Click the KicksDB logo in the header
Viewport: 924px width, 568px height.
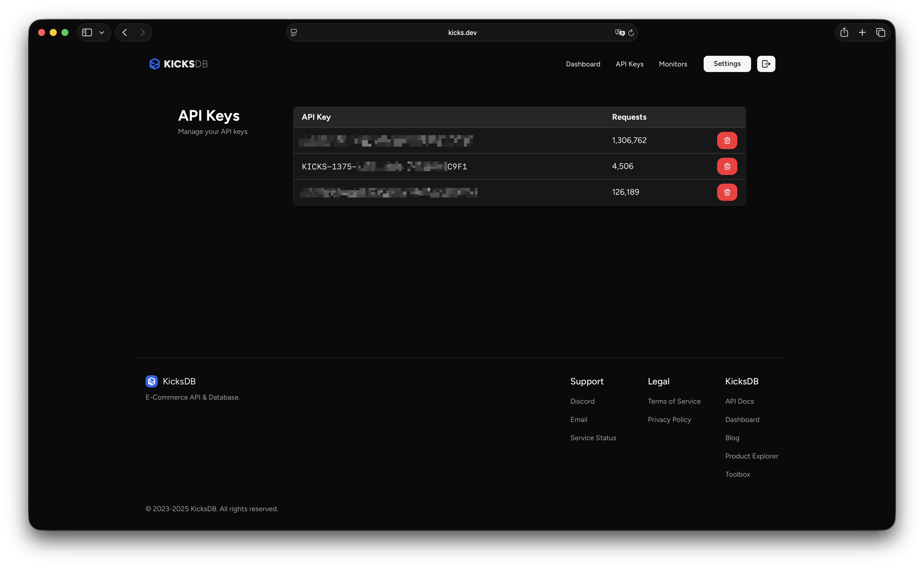178,64
